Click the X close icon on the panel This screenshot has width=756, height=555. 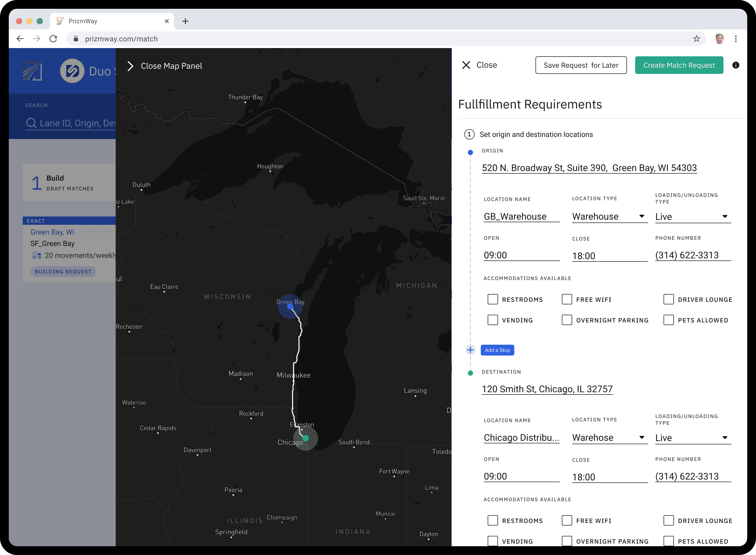pos(466,65)
